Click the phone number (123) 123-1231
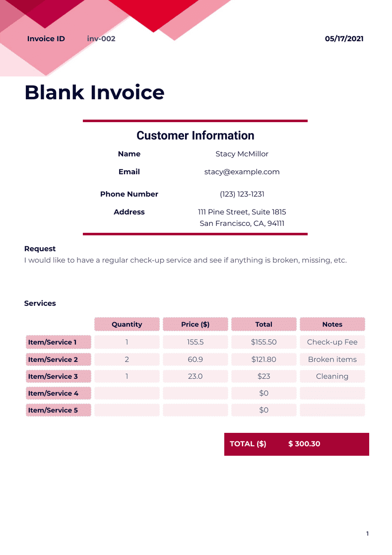 point(242,194)
